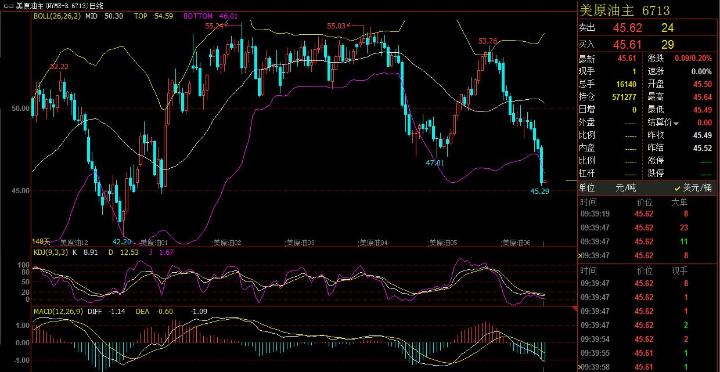Screen dimensions: 720x372
Task: Click the 45.29 low price marker
Action: pos(540,191)
